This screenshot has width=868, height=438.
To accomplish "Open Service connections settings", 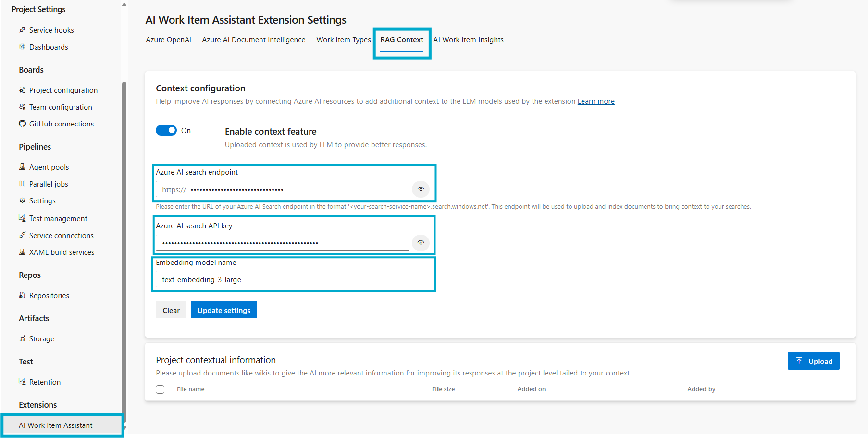I will coord(61,235).
